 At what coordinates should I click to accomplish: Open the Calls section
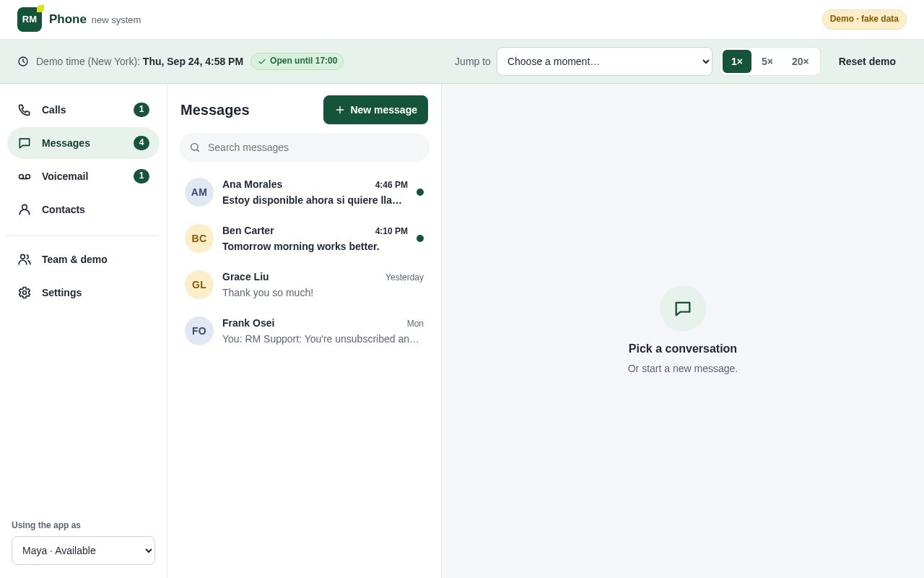pyautogui.click(x=83, y=110)
